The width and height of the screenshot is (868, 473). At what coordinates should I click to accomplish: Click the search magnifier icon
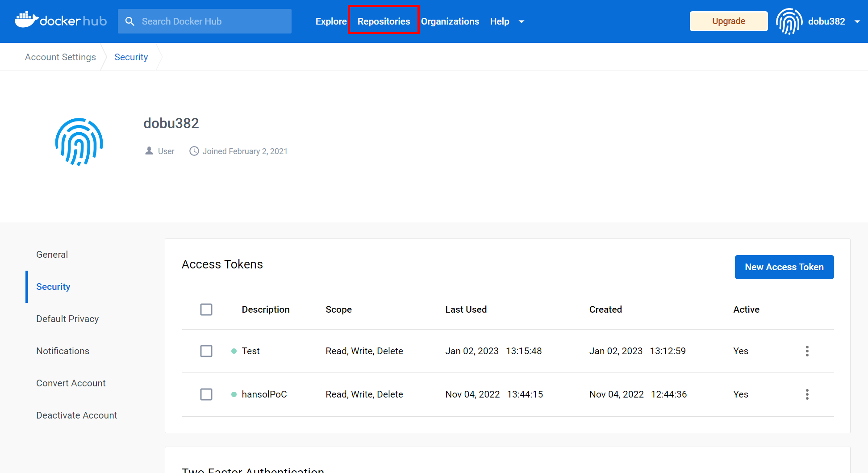pyautogui.click(x=130, y=21)
